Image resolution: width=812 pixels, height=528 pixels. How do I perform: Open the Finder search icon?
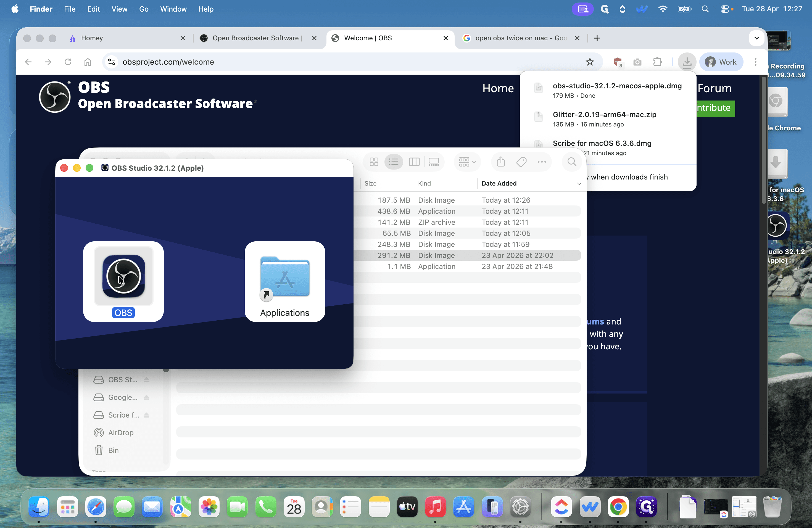572,162
